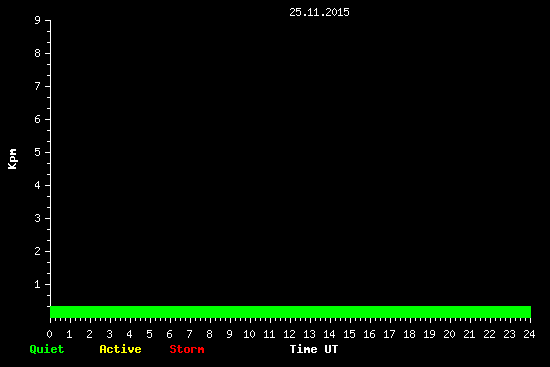Click the value 7 on Kp axis
Screen dimensions: 550x367
pos(38,86)
